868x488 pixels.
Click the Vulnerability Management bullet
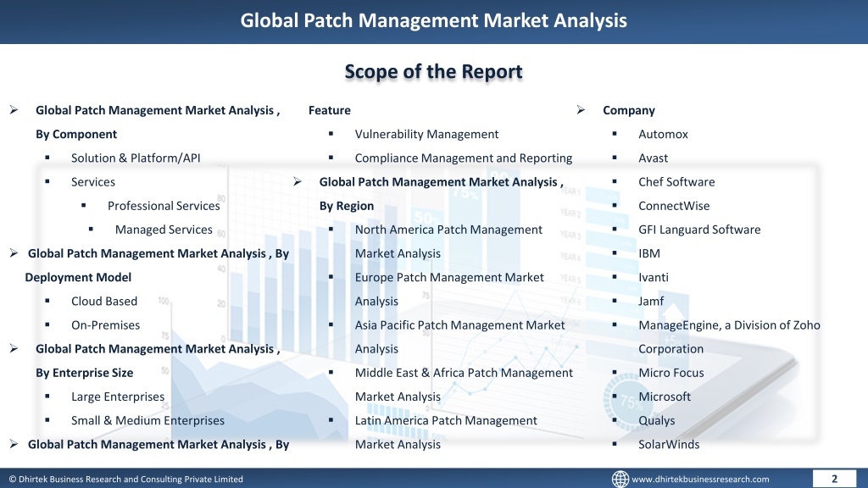pyautogui.click(x=427, y=134)
